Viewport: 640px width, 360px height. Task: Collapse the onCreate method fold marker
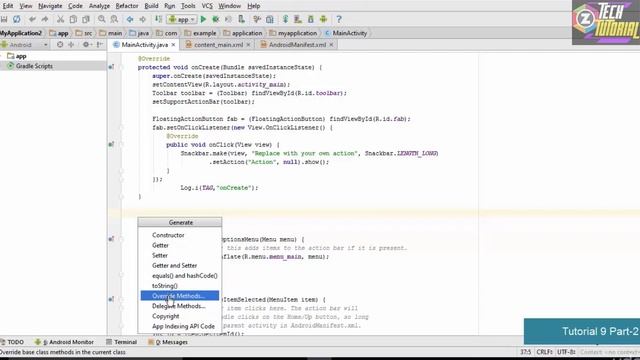[x=121, y=67]
